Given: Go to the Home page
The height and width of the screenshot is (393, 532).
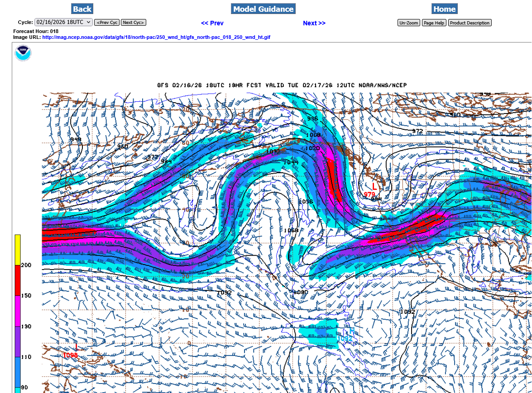Looking at the screenshot, I should (444, 9).
